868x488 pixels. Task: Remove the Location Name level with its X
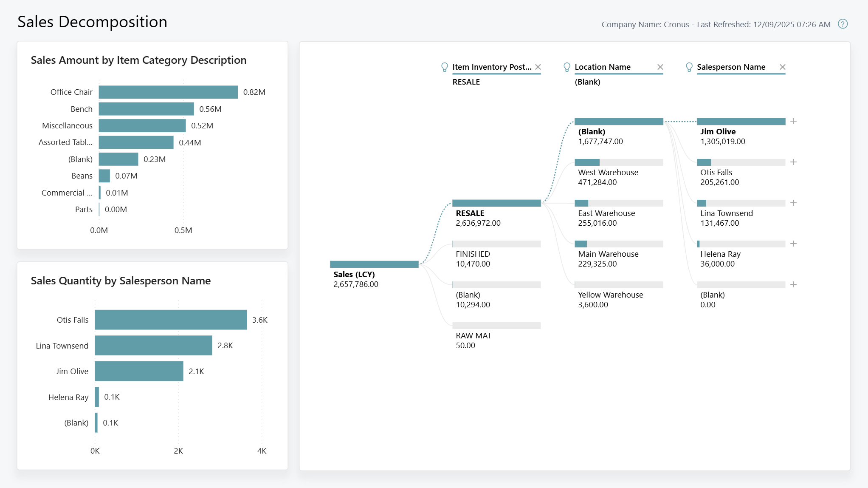(x=661, y=67)
